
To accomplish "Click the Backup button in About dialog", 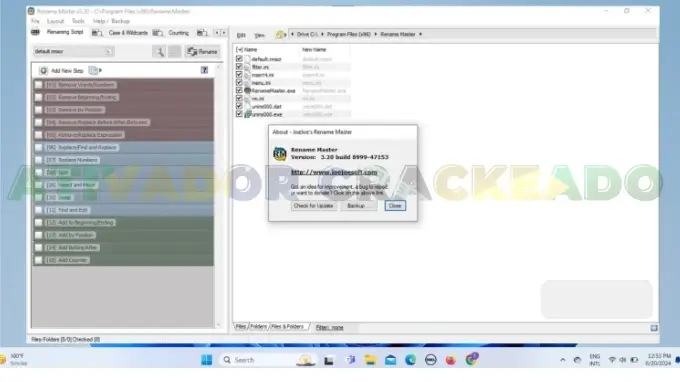I will tap(358, 206).
